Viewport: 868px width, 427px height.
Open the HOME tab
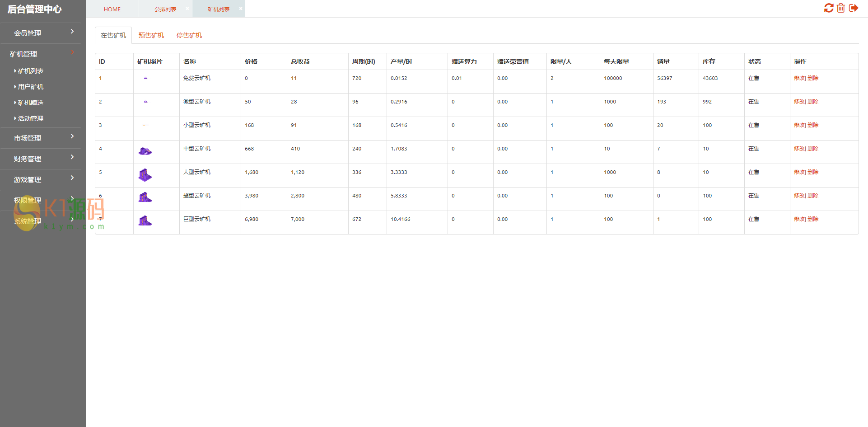coord(112,9)
